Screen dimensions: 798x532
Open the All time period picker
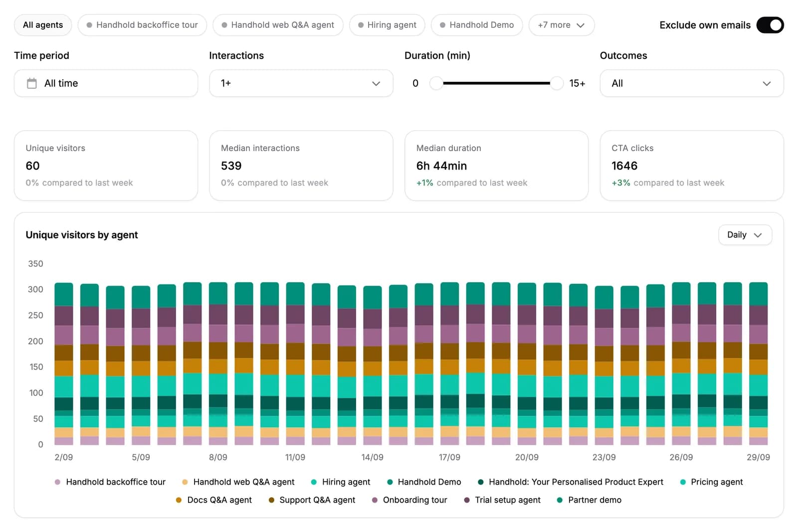pos(106,83)
